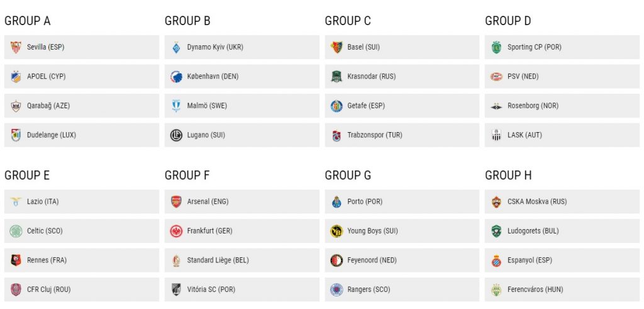The height and width of the screenshot is (309, 644).
Task: Click the Dynamo Kyiv crest icon
Action: pos(176,47)
